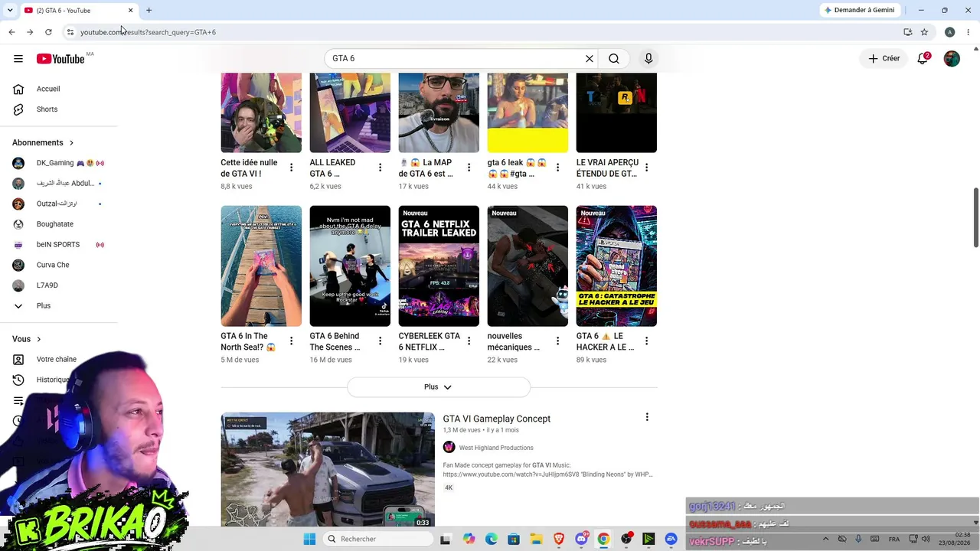Play the 'GTA 6 In The North Seal' short thumbnail
Image resolution: width=980 pixels, height=551 pixels.
click(x=261, y=266)
